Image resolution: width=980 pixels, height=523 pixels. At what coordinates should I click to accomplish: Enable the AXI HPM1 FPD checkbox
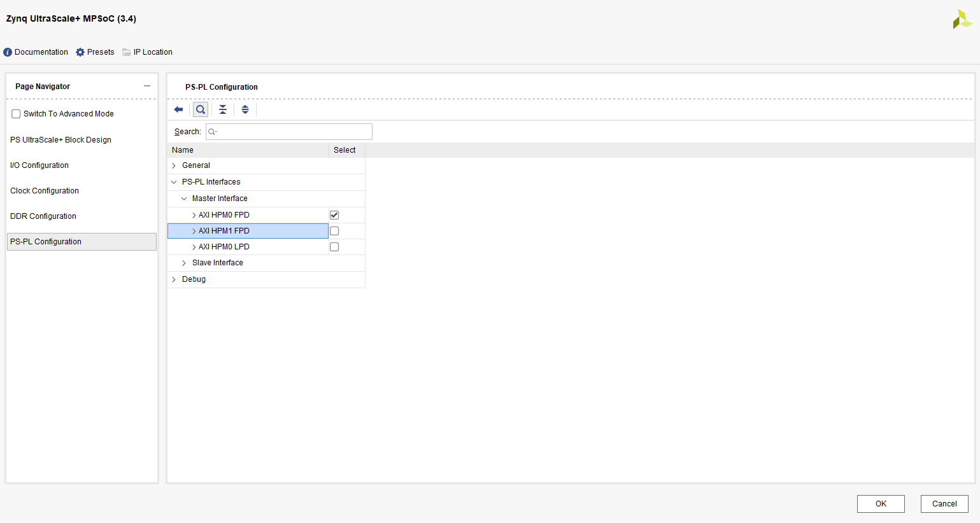[x=334, y=231]
